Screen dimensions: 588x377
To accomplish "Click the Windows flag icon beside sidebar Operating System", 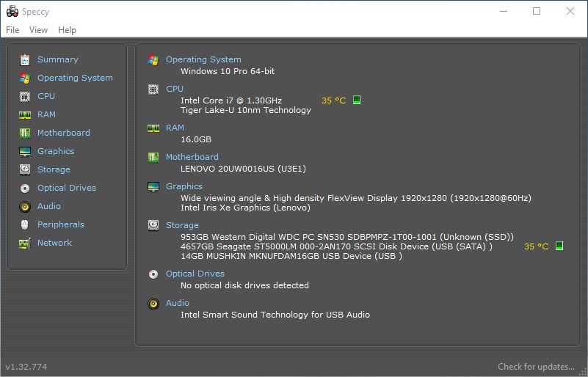I will 25,78.
